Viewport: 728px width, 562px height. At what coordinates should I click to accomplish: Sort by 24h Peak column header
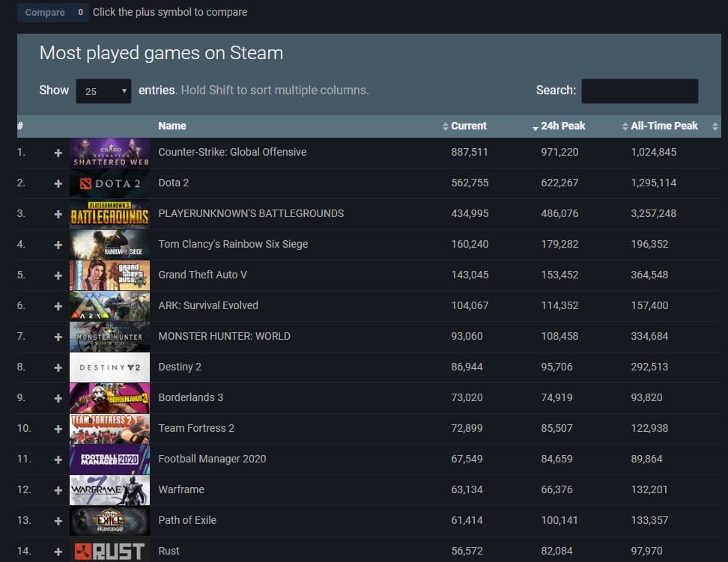point(562,126)
